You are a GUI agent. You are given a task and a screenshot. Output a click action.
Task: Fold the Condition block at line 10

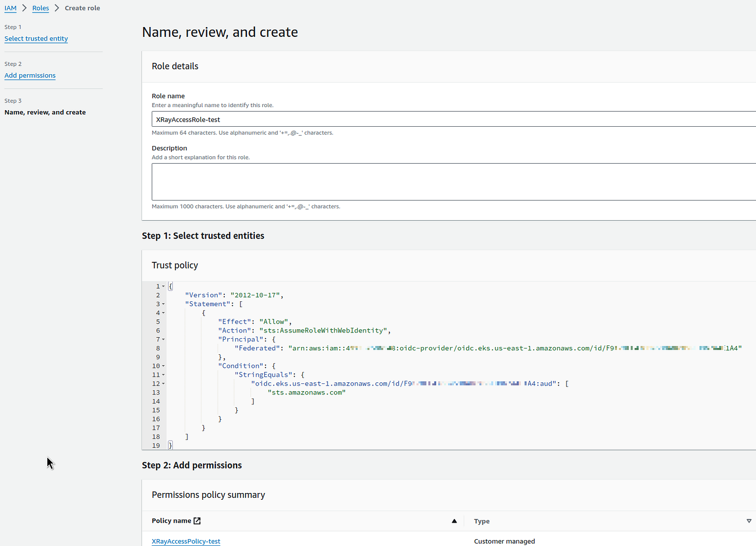164,366
